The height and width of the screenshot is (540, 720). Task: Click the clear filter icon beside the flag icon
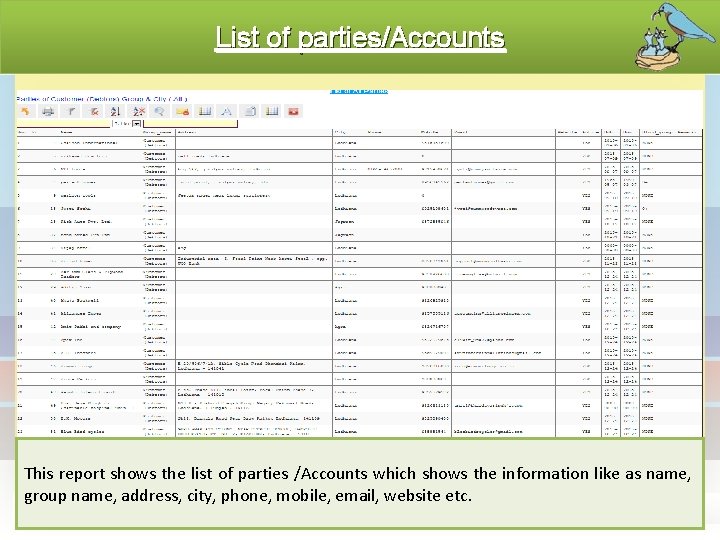click(x=93, y=111)
